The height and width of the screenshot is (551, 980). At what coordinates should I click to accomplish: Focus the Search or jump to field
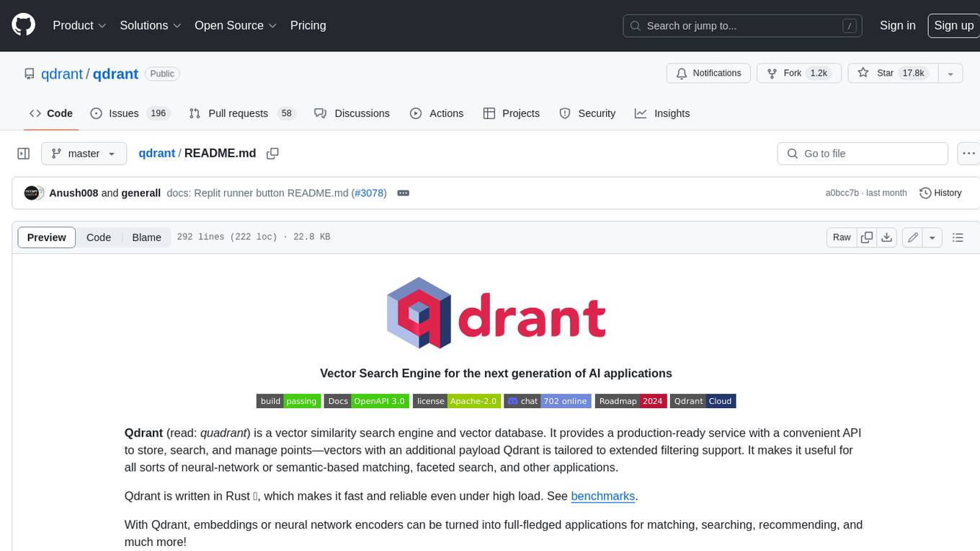click(743, 26)
